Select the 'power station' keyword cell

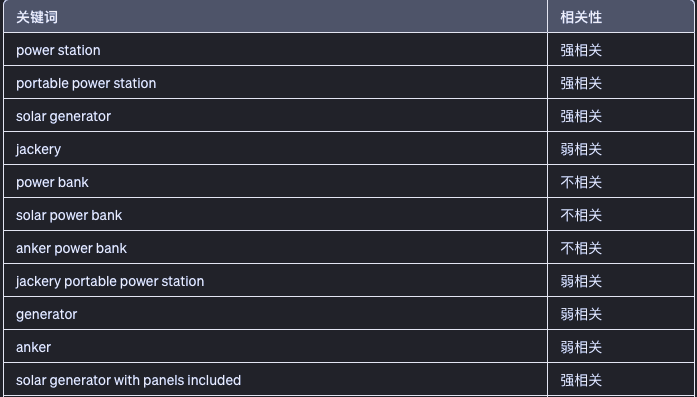275,50
